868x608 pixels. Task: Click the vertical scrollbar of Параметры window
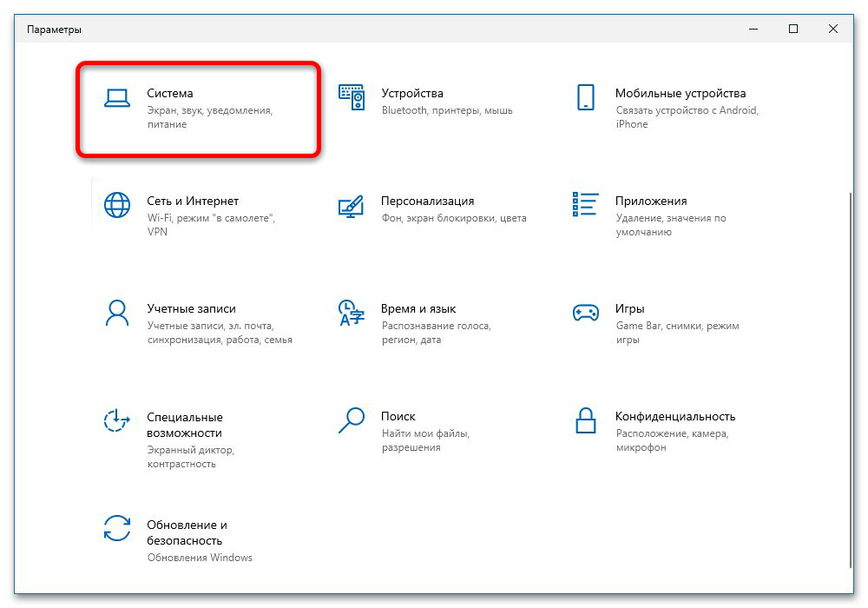tap(851, 380)
